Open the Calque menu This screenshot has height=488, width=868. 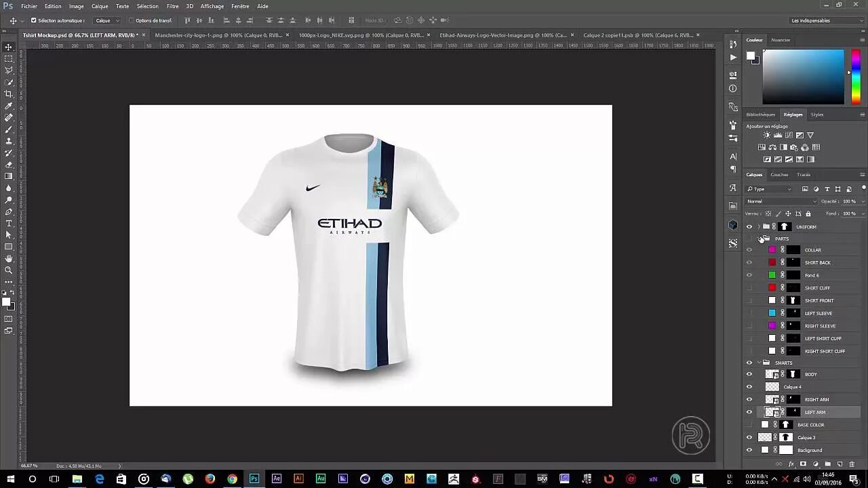(100, 6)
